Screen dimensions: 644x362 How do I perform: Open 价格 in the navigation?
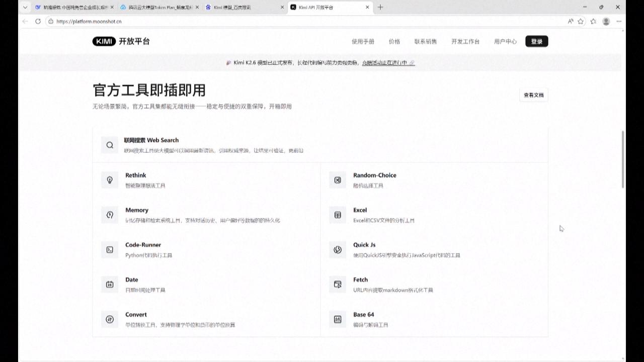[x=394, y=41]
